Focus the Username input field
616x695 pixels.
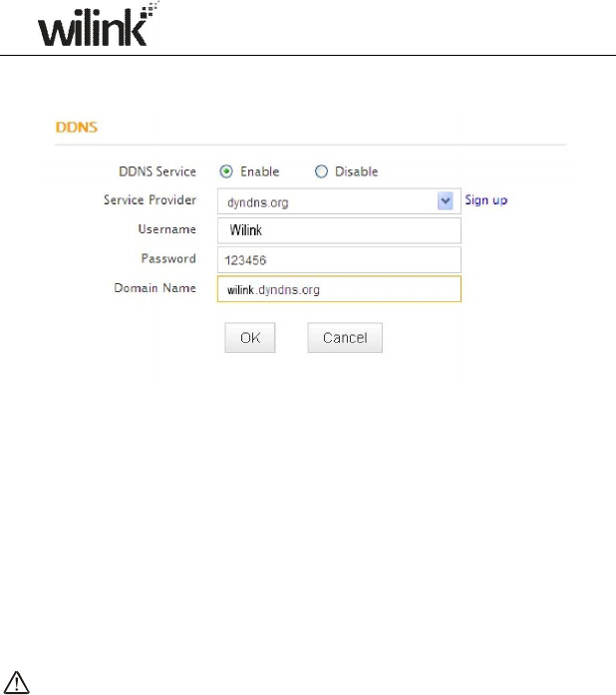pos(339,230)
